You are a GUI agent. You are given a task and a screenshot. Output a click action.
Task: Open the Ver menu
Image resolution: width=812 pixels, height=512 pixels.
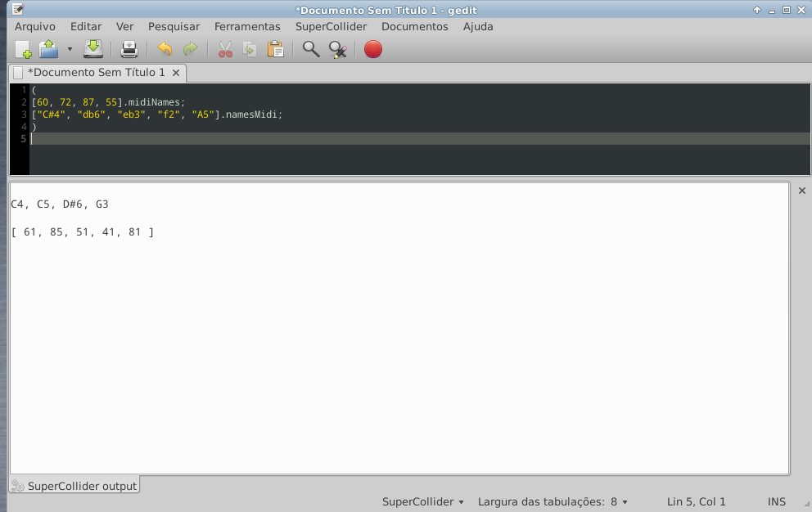point(124,26)
